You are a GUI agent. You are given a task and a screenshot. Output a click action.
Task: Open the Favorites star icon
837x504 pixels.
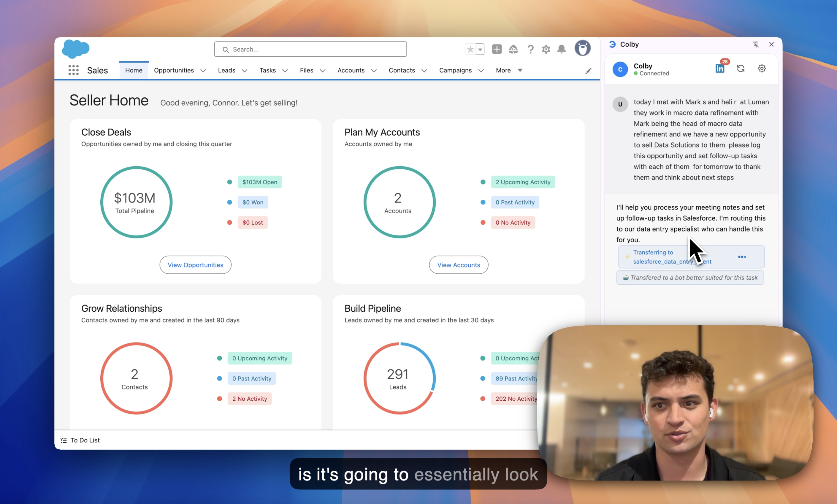pos(470,49)
